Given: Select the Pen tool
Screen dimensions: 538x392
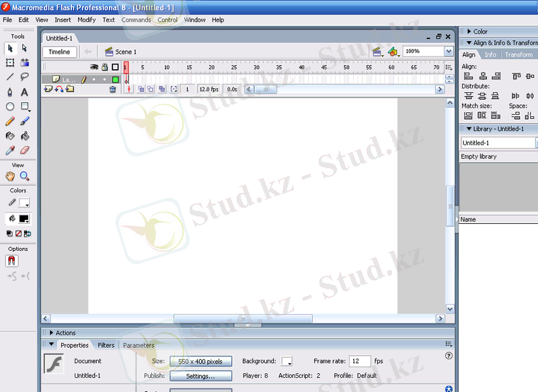Looking at the screenshot, I should click(10, 92).
